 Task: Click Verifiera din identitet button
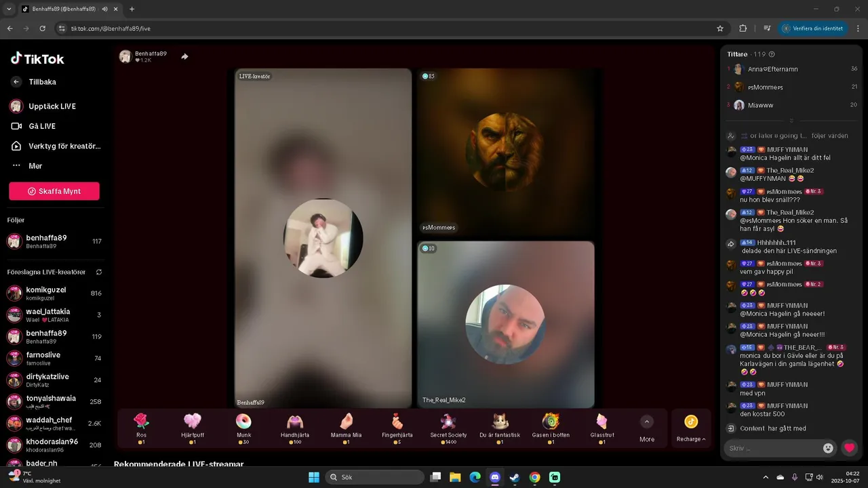pos(812,28)
